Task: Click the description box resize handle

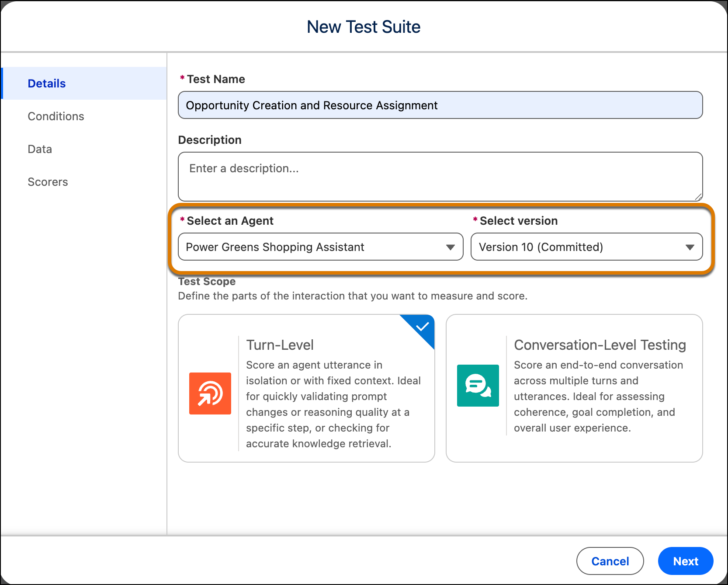Action: tap(698, 197)
